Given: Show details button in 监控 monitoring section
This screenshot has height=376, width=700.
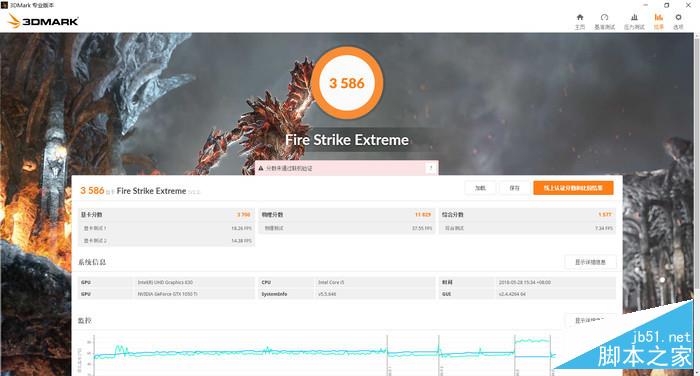Looking at the screenshot, I should (x=590, y=320).
